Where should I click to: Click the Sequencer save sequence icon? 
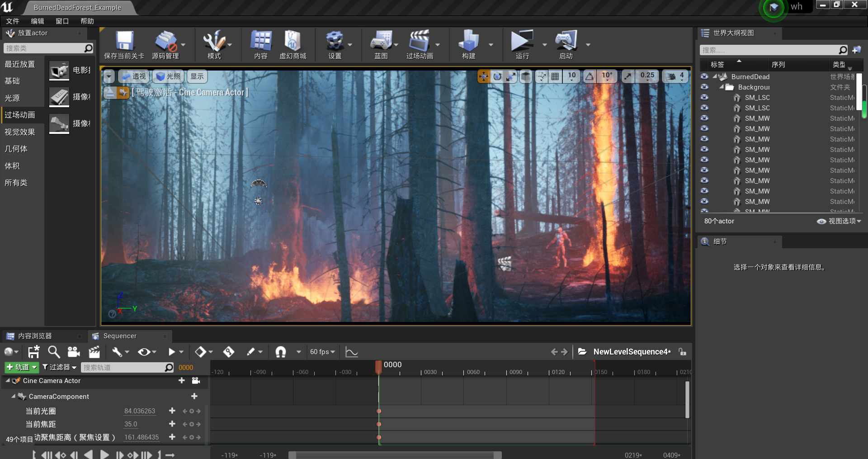point(33,352)
